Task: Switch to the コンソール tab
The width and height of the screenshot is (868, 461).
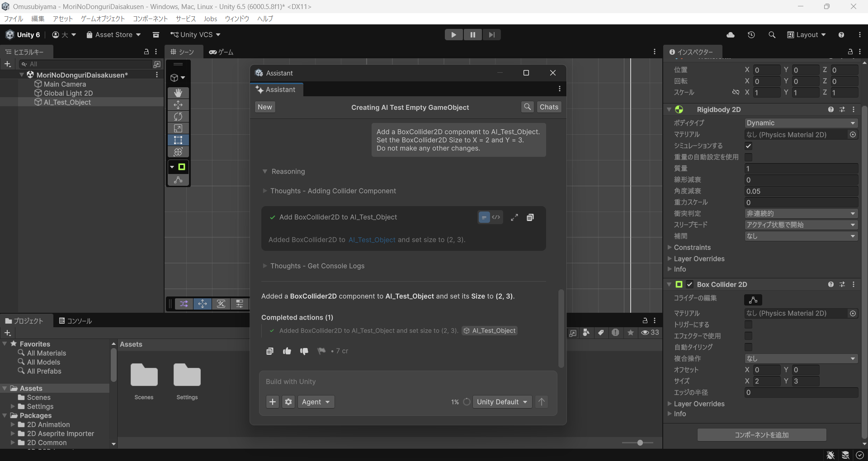Action: coord(75,321)
